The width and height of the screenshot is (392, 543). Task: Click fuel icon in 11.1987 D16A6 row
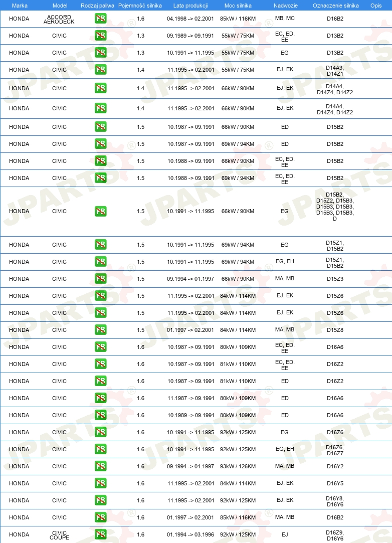point(100,398)
